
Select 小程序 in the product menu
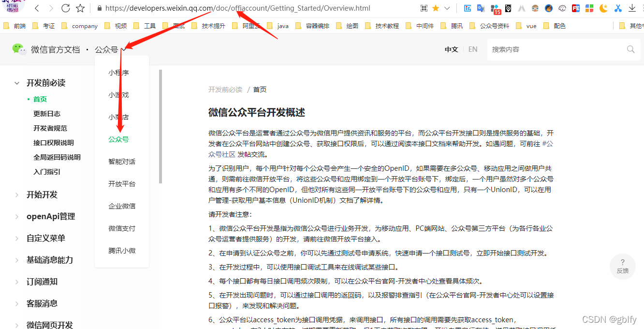tap(118, 73)
